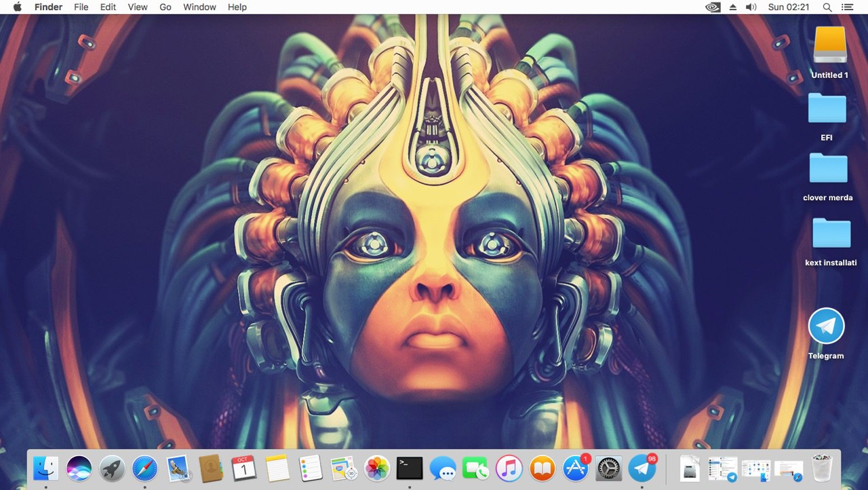Open the Apple menu
Image resolution: width=868 pixels, height=490 pixels.
pyautogui.click(x=17, y=7)
